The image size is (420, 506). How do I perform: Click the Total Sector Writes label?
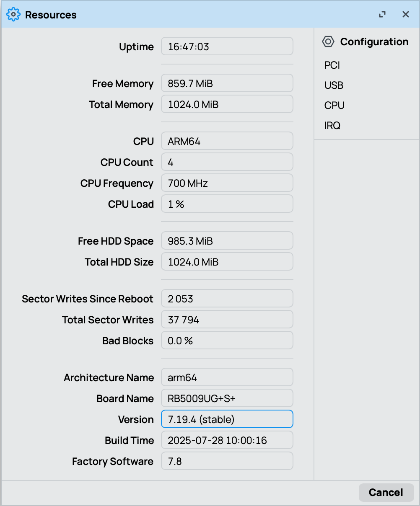pos(108,320)
